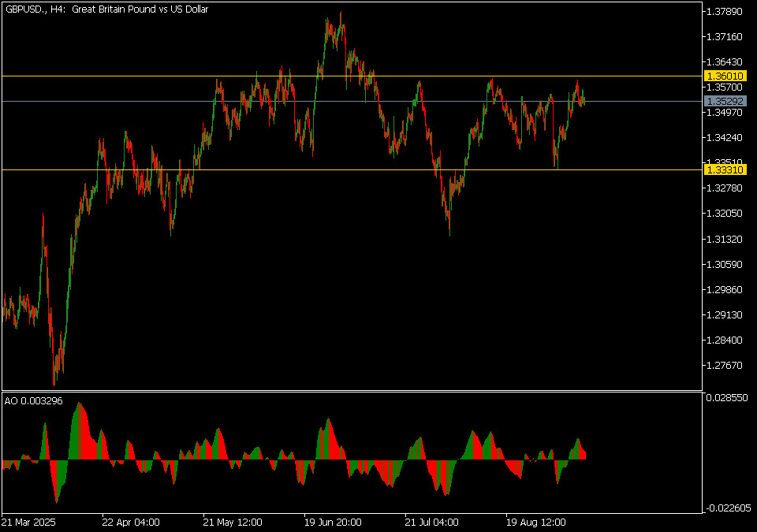757x532 pixels.
Task: Click the 1.37160 price axis label
Action: (724, 37)
